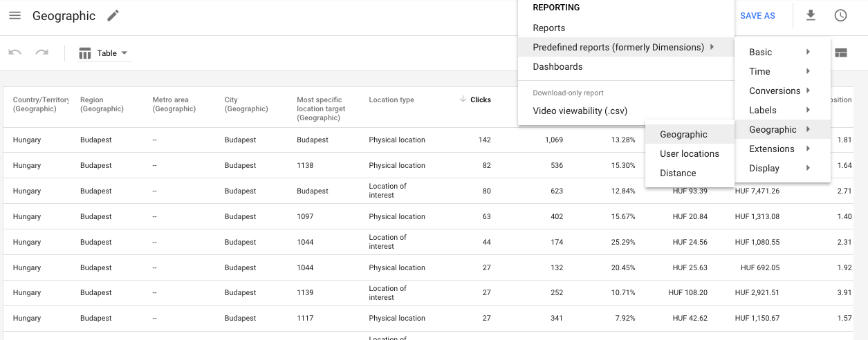The width and height of the screenshot is (868, 340).
Task: Open Dashboards from the menu
Action: tap(557, 66)
